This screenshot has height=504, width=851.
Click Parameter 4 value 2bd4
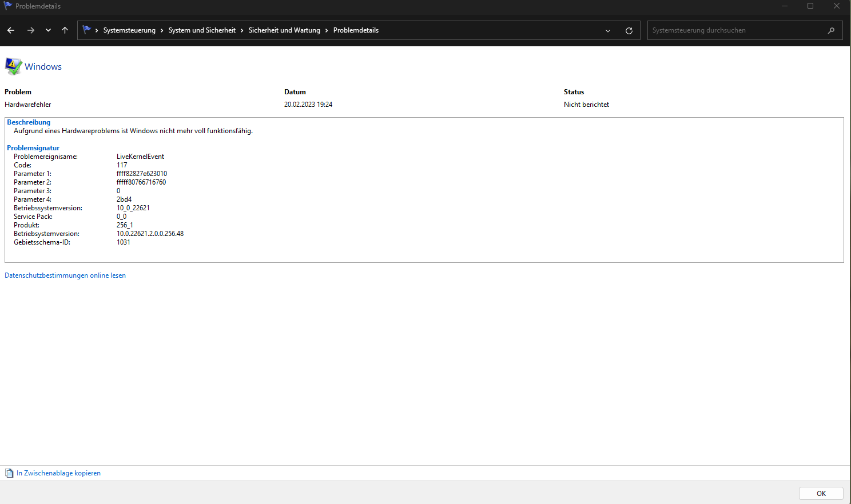(x=124, y=199)
